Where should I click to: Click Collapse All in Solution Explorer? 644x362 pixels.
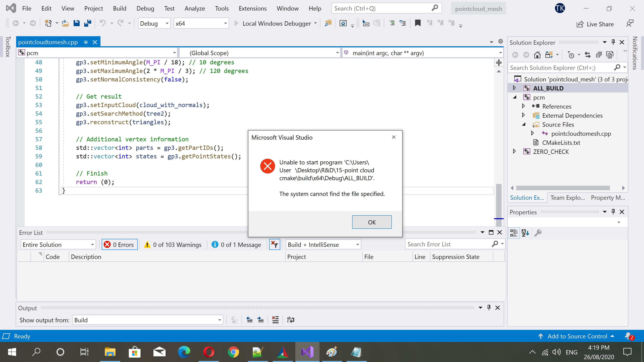(x=599, y=55)
